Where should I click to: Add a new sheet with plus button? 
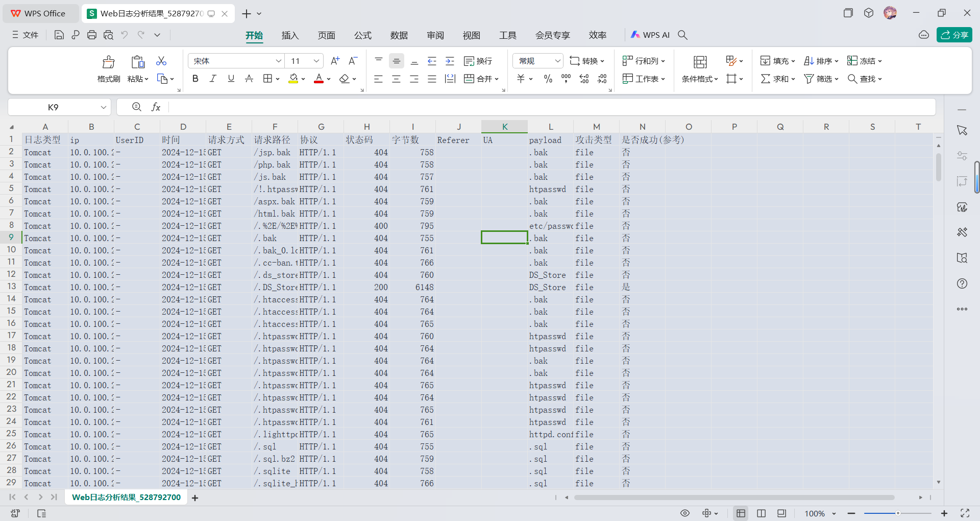click(x=195, y=498)
